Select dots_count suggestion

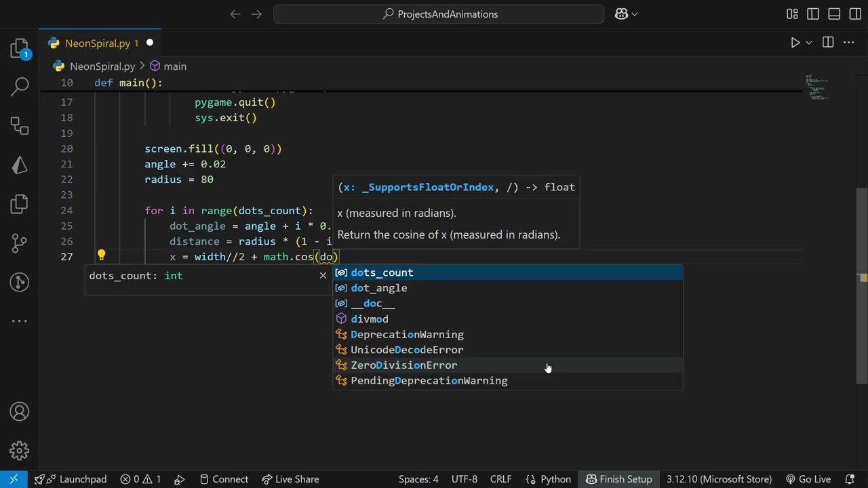[508, 272]
